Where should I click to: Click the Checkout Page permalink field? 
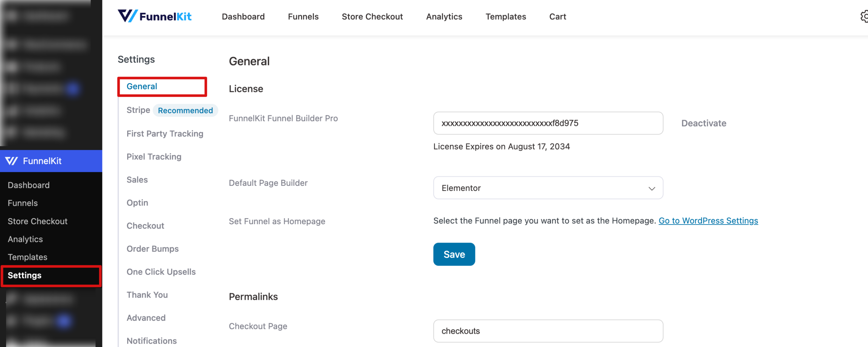[x=548, y=331]
